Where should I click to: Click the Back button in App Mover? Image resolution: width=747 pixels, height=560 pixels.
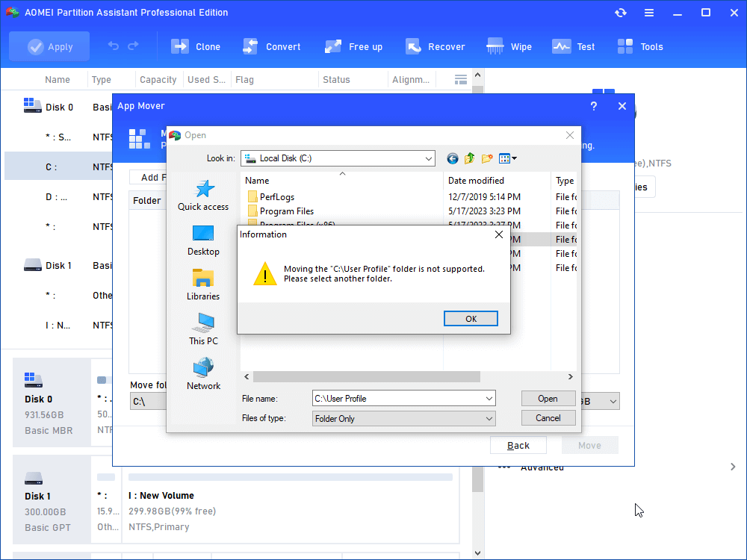click(518, 444)
